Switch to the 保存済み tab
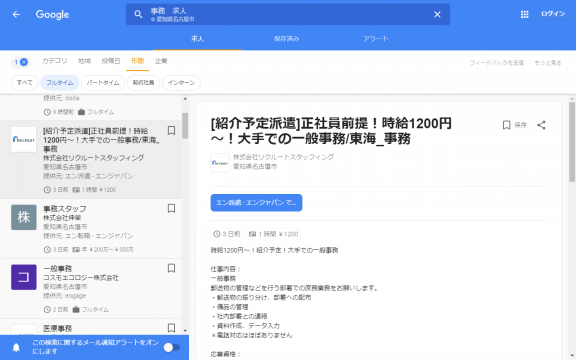The width and height of the screenshot is (576, 360). (x=287, y=39)
